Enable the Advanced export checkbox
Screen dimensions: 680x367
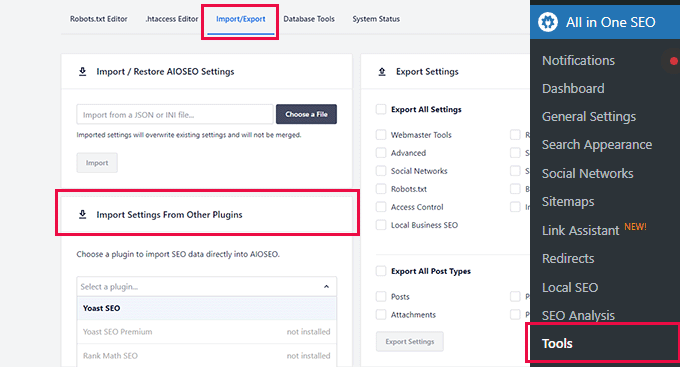pyautogui.click(x=381, y=153)
